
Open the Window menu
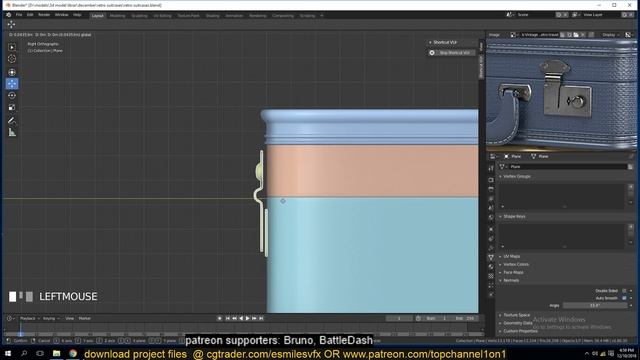coord(62,15)
